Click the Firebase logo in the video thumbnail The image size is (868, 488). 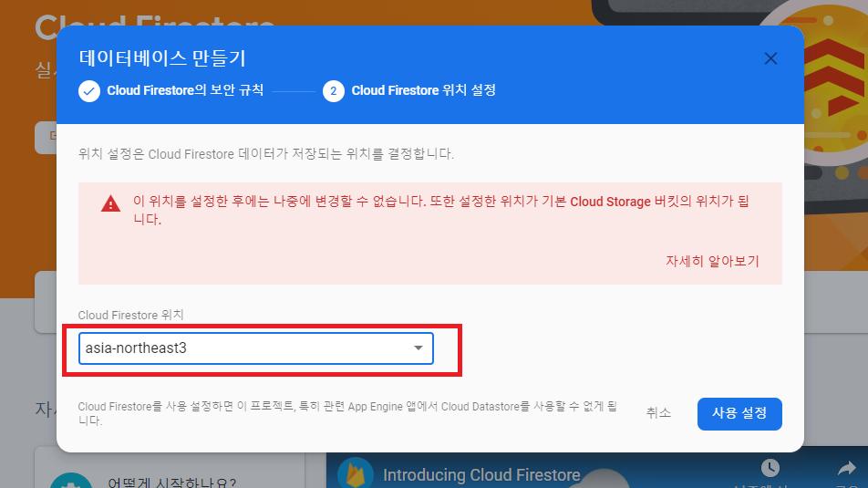click(x=355, y=473)
